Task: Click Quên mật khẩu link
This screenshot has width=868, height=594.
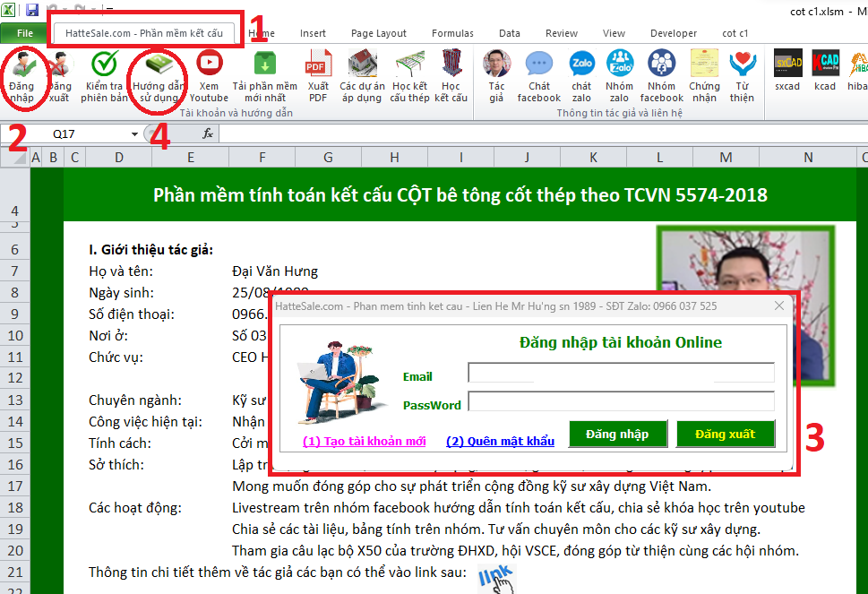Action: click(501, 441)
